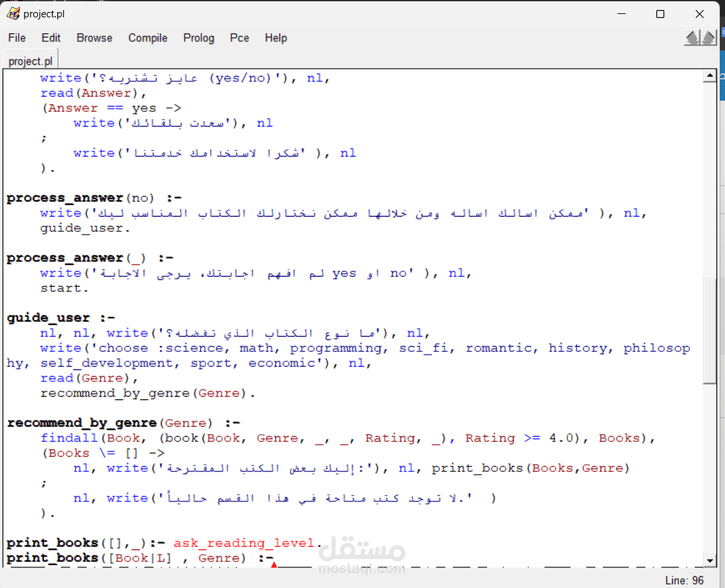The width and height of the screenshot is (725, 588).
Task: Click the 'Line: 96' status indicator
Action: point(684,580)
